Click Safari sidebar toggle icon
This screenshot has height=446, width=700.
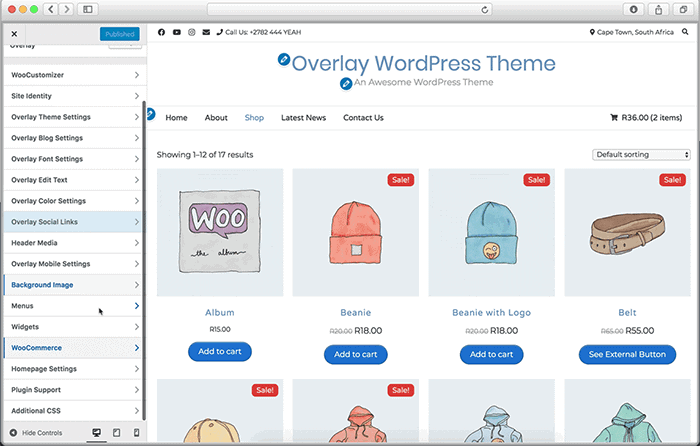tap(87, 9)
